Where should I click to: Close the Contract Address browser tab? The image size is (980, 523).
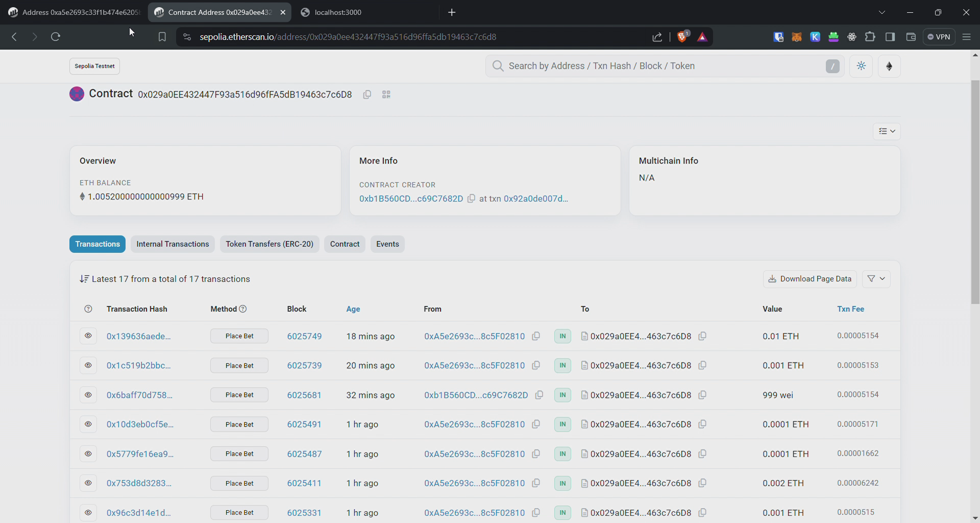[x=283, y=12]
